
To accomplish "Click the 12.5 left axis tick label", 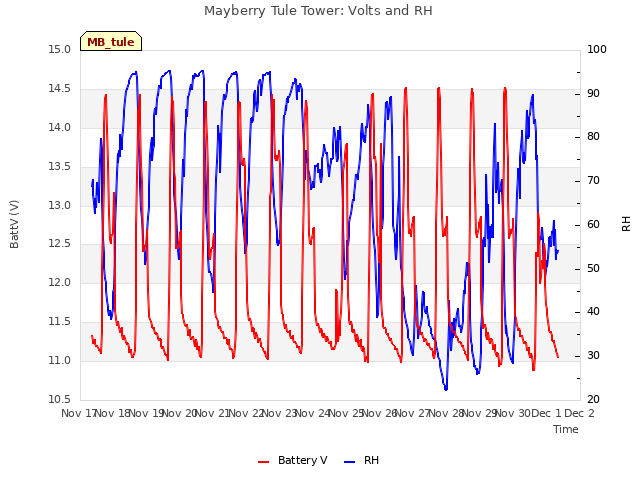I will [59, 244].
